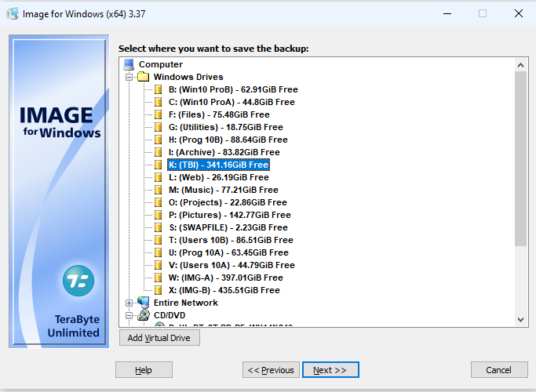Collapse the Windows Drives tree node

pos(129,77)
